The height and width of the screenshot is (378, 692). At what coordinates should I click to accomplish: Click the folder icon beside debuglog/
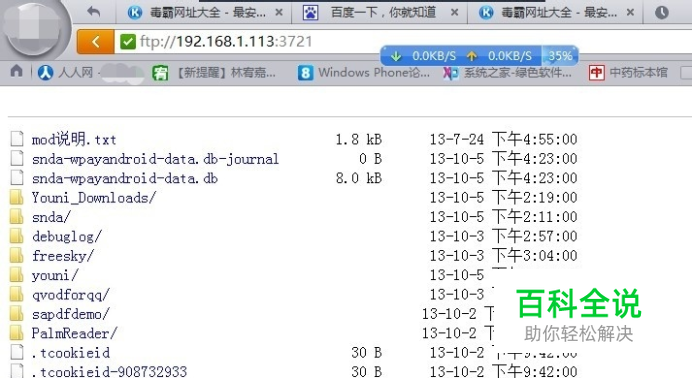pos(16,236)
